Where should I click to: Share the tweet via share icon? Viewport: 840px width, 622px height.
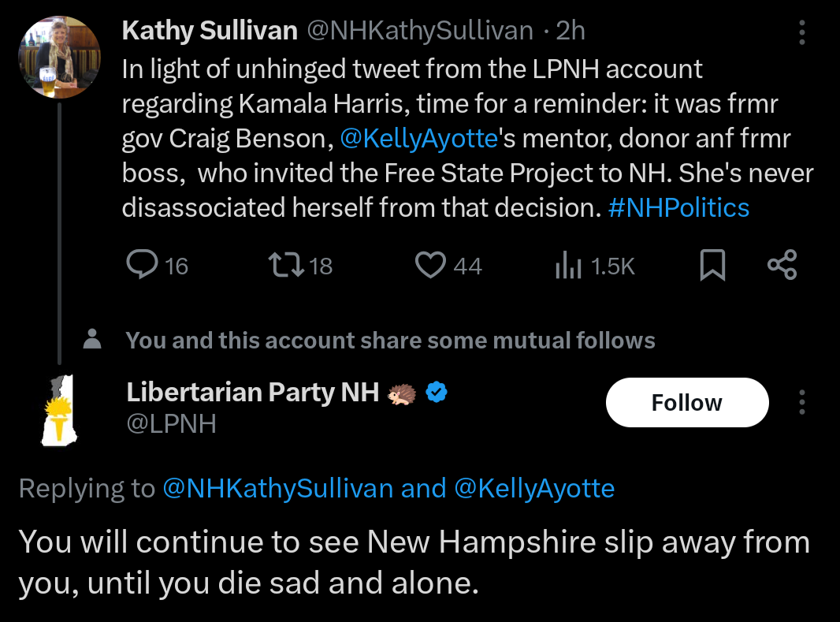pos(782,266)
